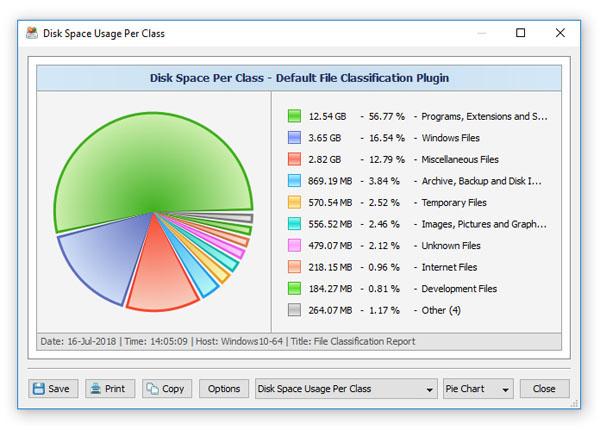Select the Archive, Backup and Disk legend entry
This screenshot has width=600, height=430.
[483, 181]
